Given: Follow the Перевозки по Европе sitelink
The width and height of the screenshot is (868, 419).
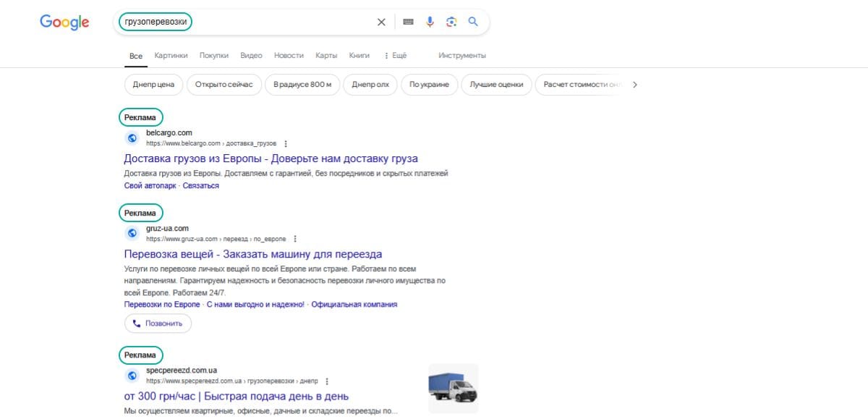Looking at the screenshot, I should (x=162, y=305).
